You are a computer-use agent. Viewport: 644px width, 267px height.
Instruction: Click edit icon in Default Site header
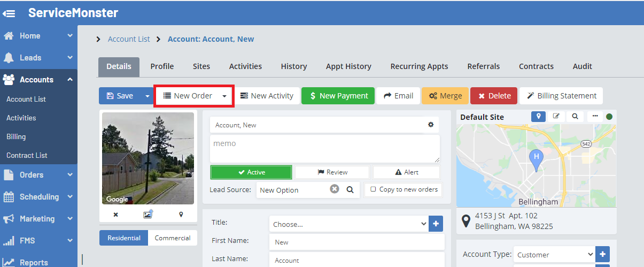[556, 116]
